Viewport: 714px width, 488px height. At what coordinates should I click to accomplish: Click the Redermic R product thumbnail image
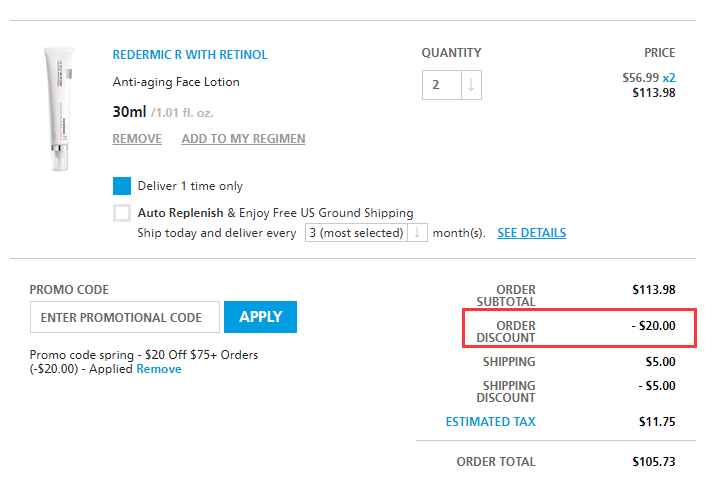tap(58, 109)
